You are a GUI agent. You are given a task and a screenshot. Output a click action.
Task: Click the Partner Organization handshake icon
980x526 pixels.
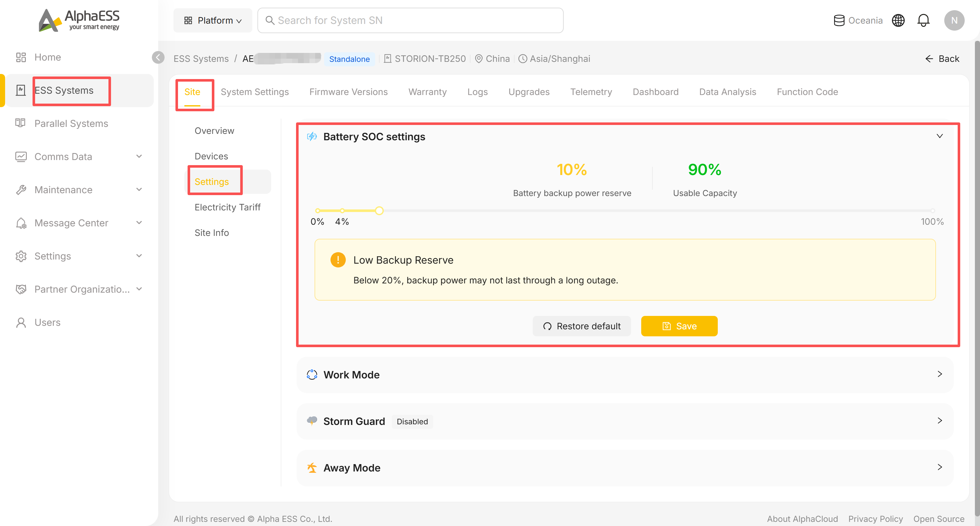point(21,289)
